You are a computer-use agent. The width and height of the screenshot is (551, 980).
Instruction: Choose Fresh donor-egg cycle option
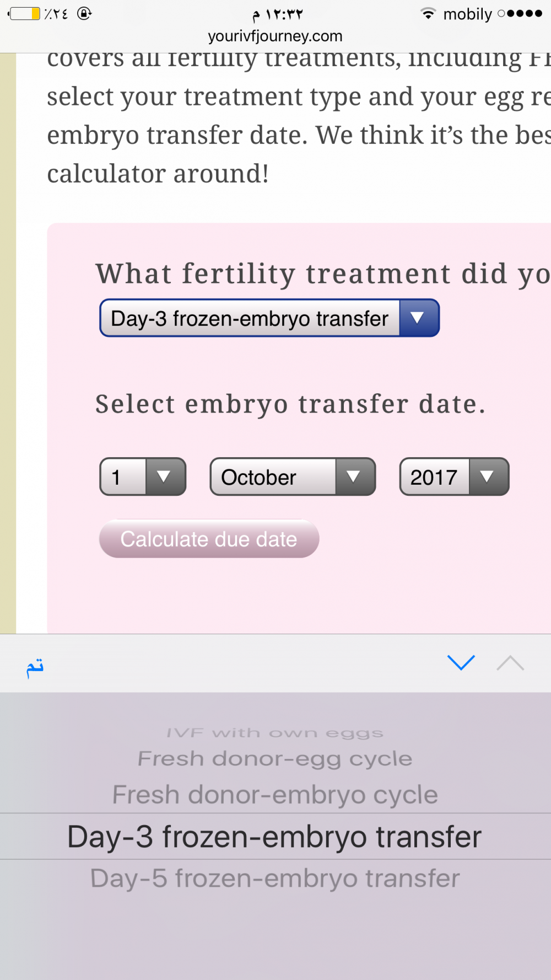pos(275,759)
